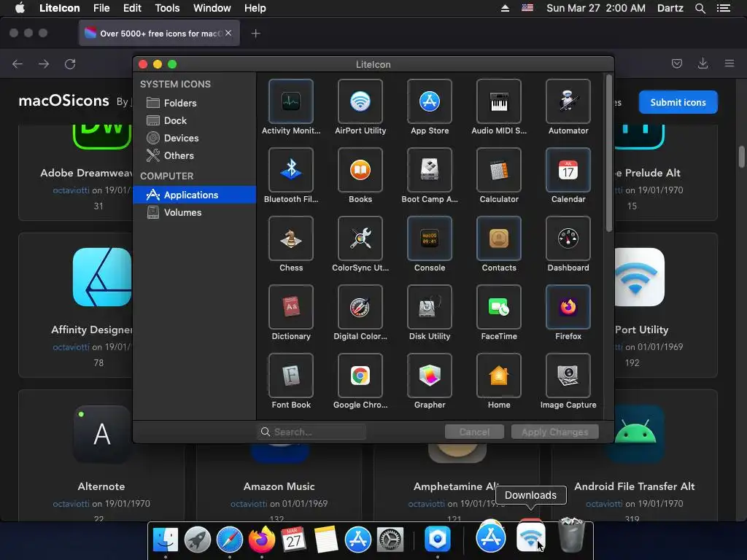747x560 pixels.
Task: Go forward in the browser
Action: click(44, 64)
